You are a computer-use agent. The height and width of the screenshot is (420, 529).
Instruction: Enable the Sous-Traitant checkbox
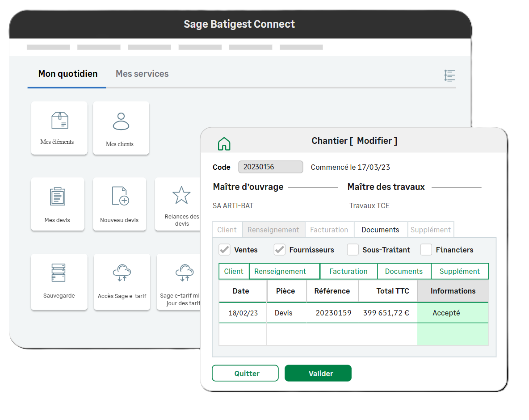tap(353, 250)
